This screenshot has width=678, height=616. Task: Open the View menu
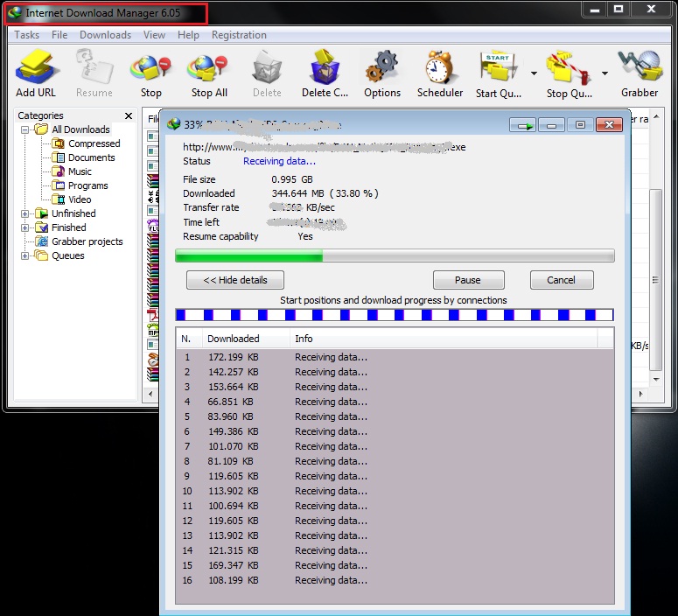point(154,35)
